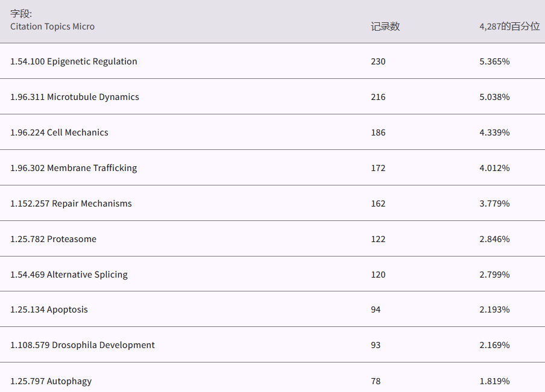Choose the Cell Mechanics entry
Screen dimensions: 545x392
click(x=59, y=132)
